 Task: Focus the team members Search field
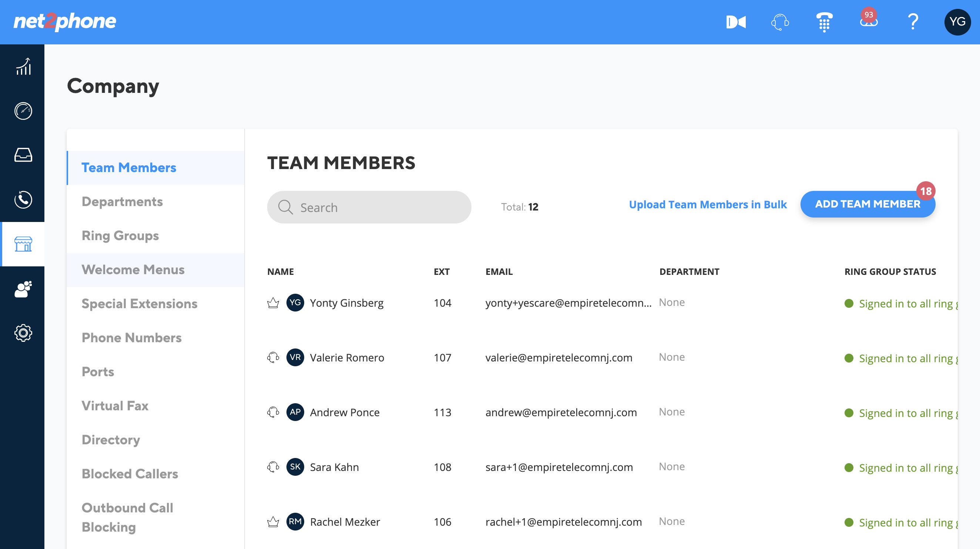[x=369, y=207]
